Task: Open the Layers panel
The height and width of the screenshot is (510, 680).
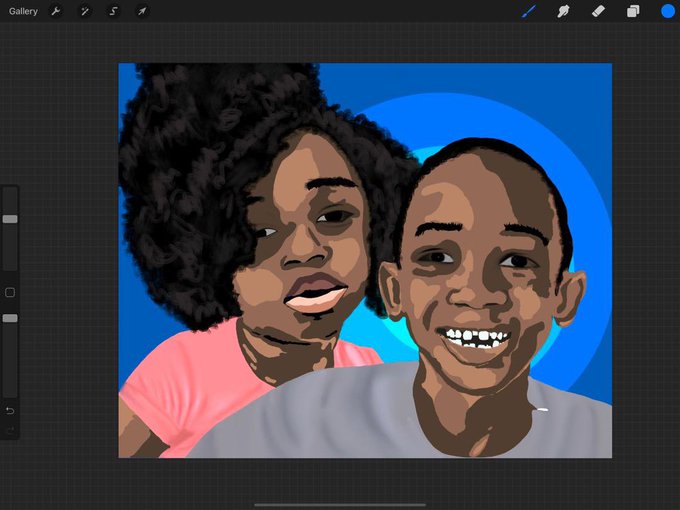Action: pos(633,11)
